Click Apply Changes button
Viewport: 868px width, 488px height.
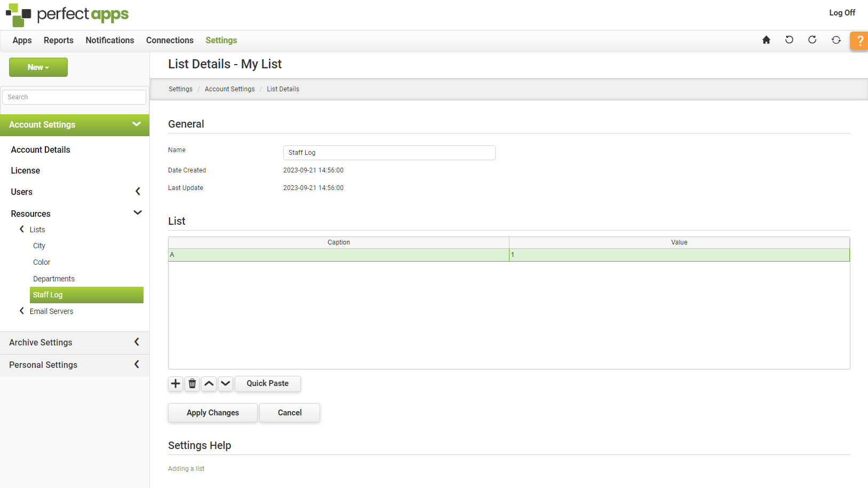[213, 413]
